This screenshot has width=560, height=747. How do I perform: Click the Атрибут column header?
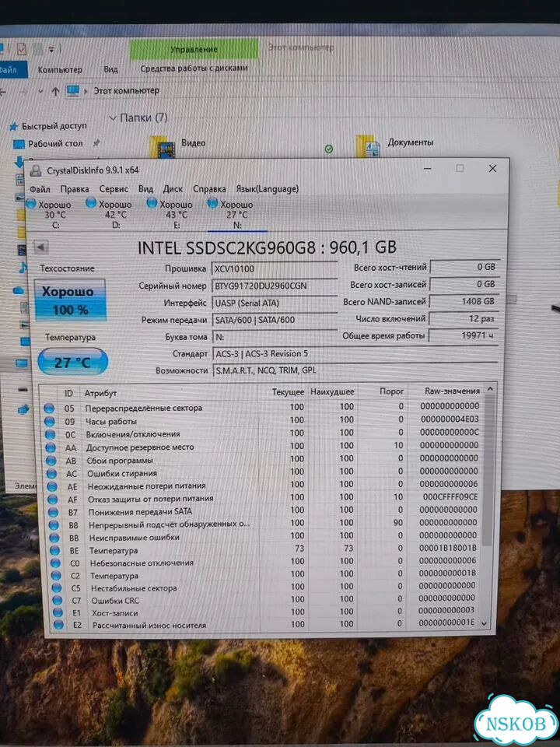click(100, 393)
